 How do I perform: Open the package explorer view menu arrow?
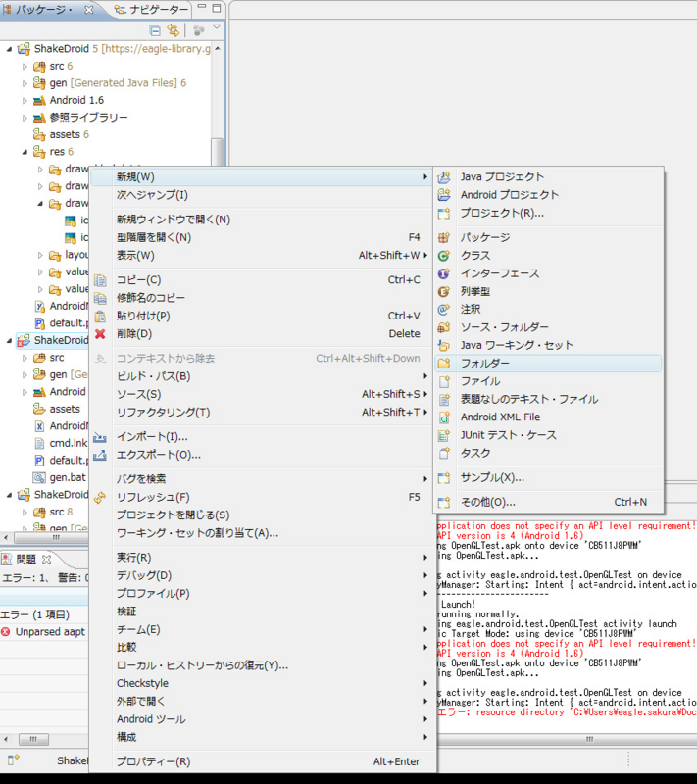click(217, 27)
